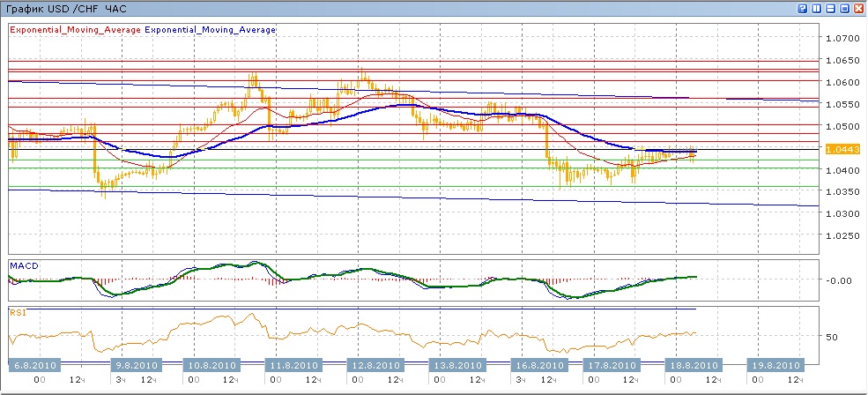Select the 17.8.2010 date marker

click(611, 365)
